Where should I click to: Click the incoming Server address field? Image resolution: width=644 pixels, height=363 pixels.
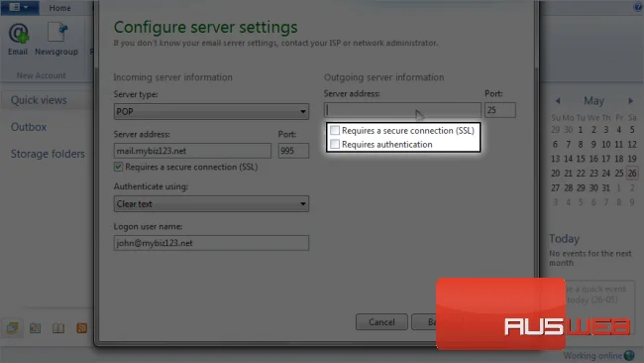point(192,151)
